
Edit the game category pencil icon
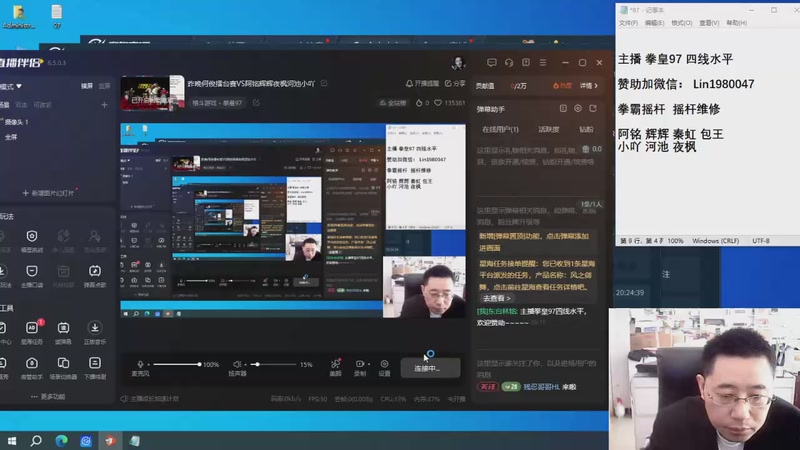(x=256, y=103)
